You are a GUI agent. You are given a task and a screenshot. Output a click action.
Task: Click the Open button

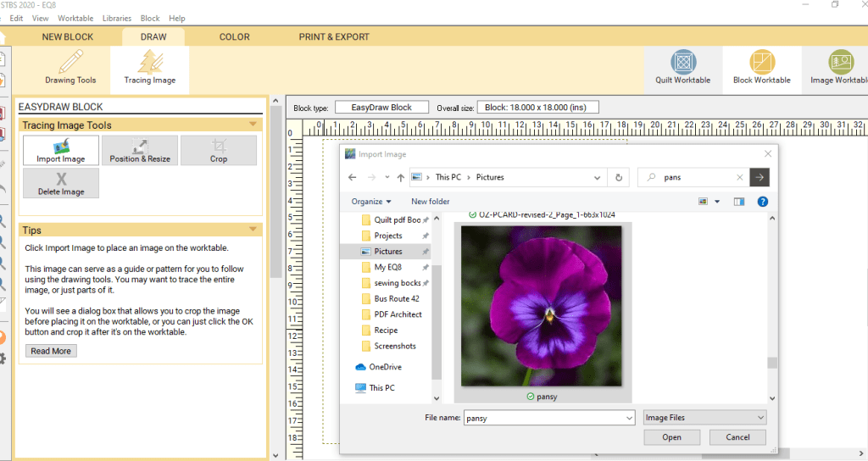(671, 437)
